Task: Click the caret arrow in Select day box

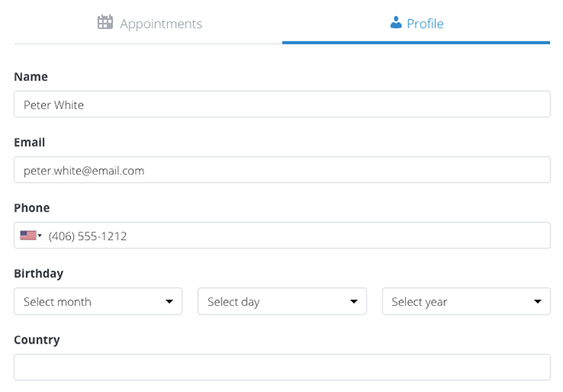Action: tap(354, 302)
